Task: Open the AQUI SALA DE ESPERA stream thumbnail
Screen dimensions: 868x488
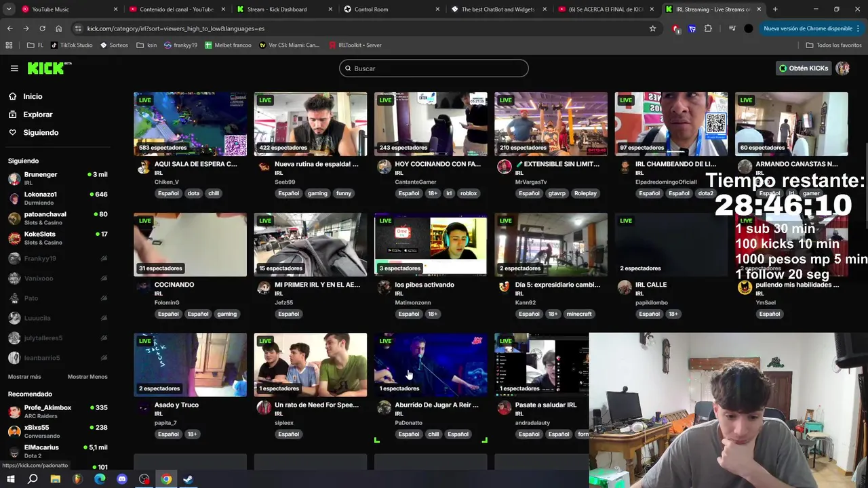Action: 191,124
